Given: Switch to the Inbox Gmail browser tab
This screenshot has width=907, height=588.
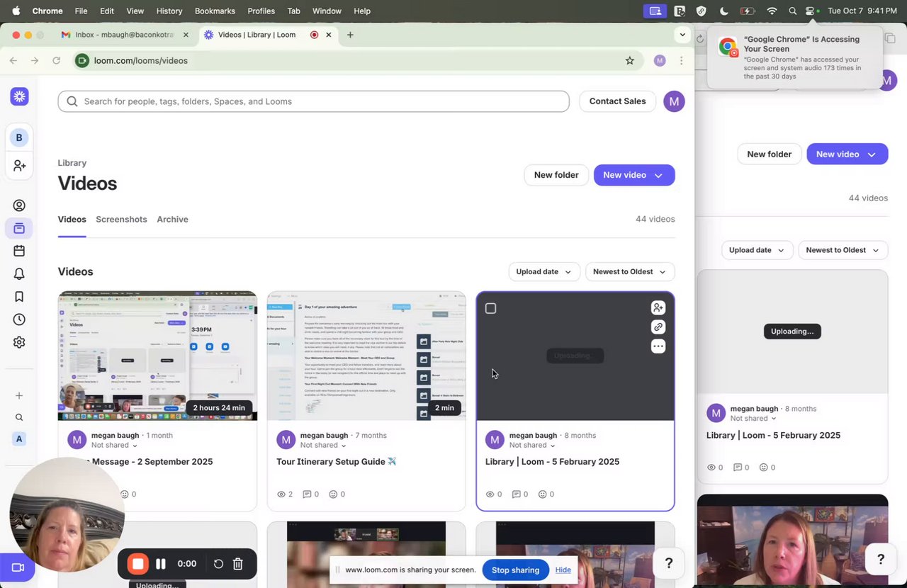Looking at the screenshot, I should [x=125, y=35].
